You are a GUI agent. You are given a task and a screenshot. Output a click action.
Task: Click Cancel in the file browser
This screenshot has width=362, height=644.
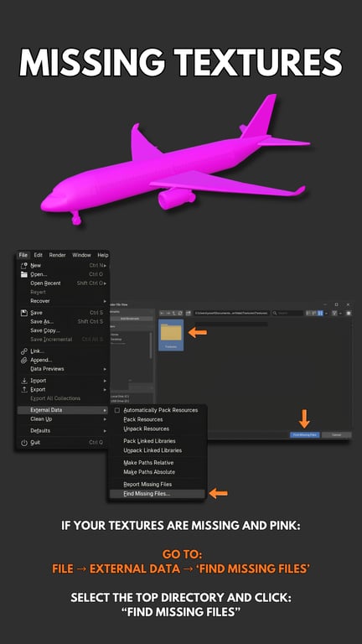[x=336, y=434]
